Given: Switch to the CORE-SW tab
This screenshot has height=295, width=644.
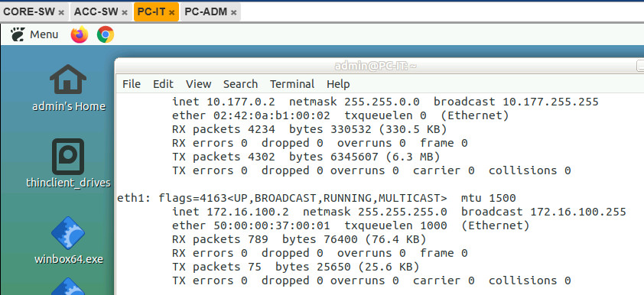Looking at the screenshot, I should point(29,12).
